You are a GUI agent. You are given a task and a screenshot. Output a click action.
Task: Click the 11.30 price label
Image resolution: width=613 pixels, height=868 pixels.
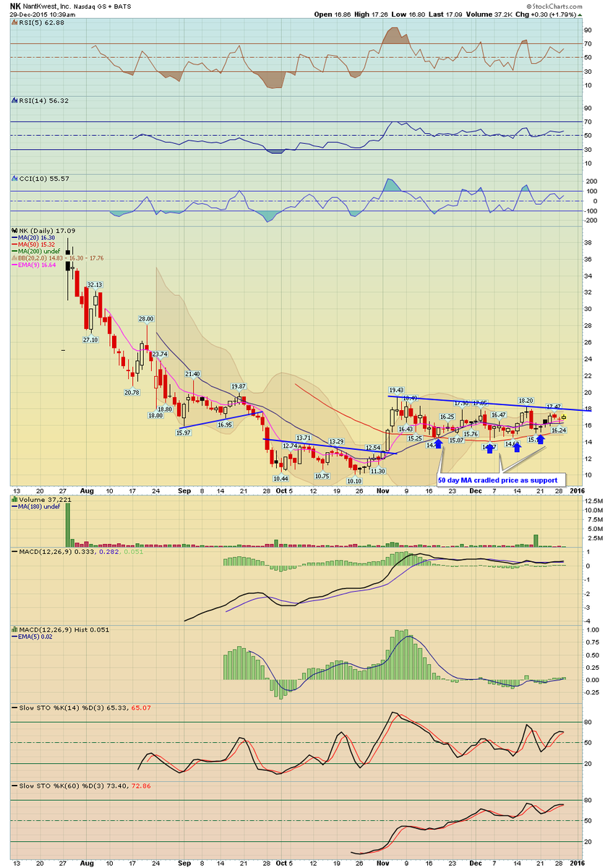coord(377,470)
